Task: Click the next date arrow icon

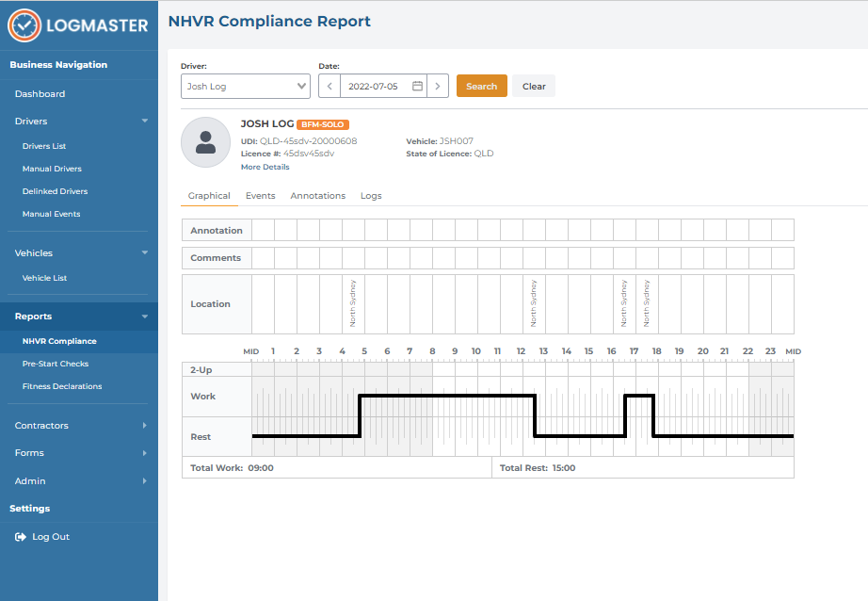Action: point(438,85)
